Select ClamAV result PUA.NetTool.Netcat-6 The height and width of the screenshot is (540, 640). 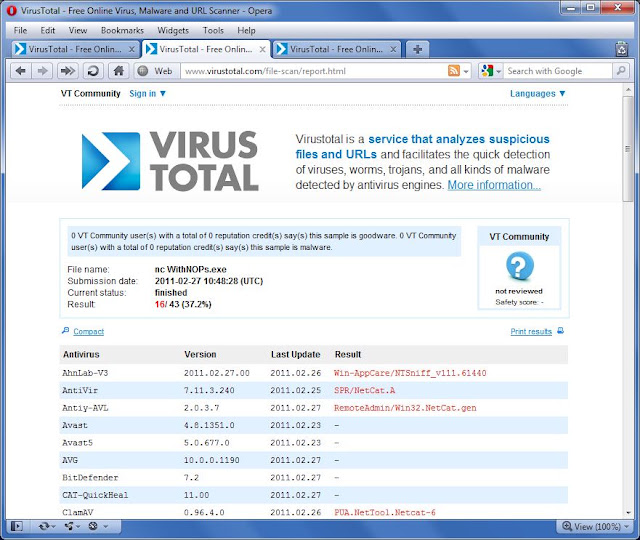tap(384, 512)
